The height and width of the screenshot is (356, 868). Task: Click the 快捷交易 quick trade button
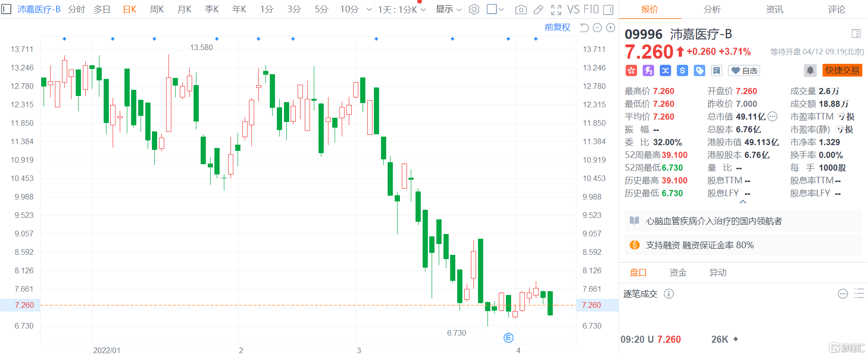[x=842, y=70]
